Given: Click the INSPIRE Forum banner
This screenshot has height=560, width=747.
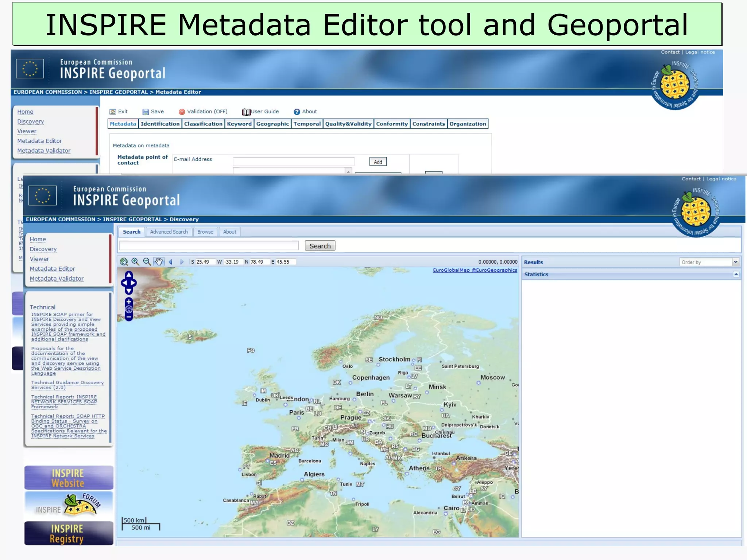Looking at the screenshot, I should pyautogui.click(x=69, y=505).
